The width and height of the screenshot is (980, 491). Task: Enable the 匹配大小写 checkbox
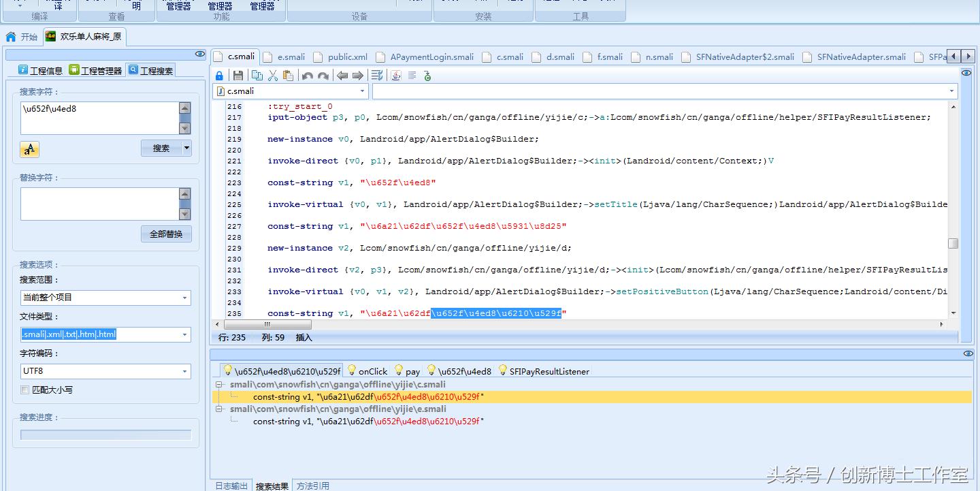tap(25, 390)
